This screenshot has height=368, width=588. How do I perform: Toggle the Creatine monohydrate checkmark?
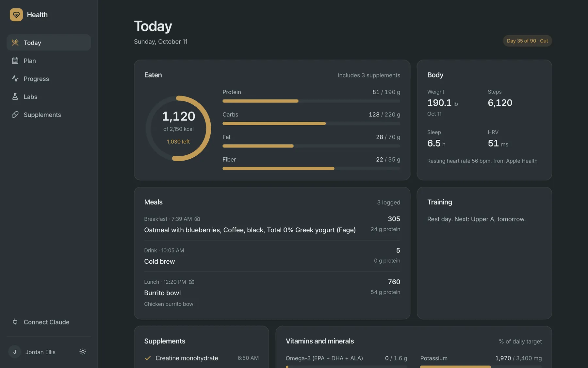pos(148,358)
